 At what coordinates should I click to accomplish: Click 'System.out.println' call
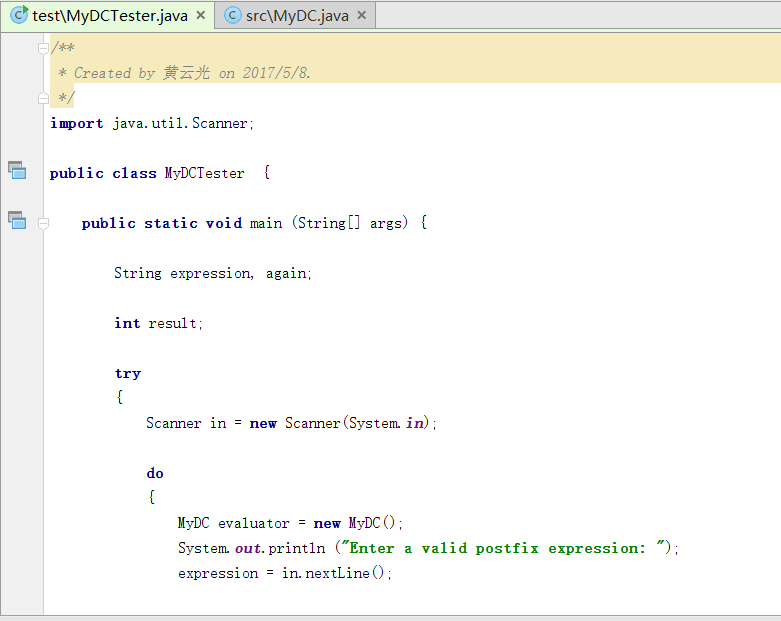[252, 548]
